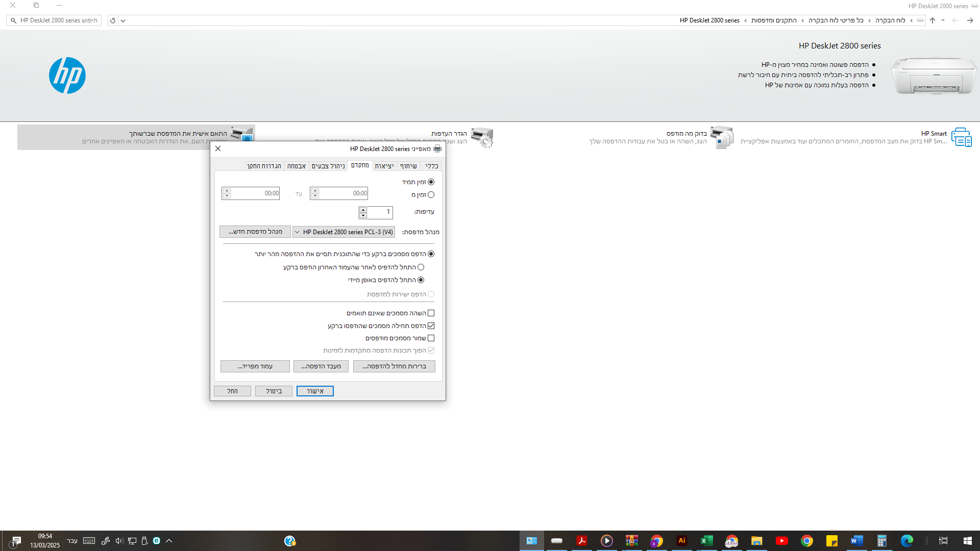Viewport: 980px width, 551px height.
Task: Click the refresh button in the address bar
Action: (113, 20)
